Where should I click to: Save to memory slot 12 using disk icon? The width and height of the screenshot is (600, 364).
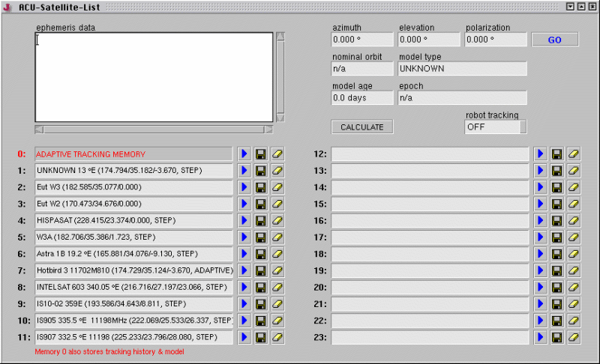pos(557,154)
